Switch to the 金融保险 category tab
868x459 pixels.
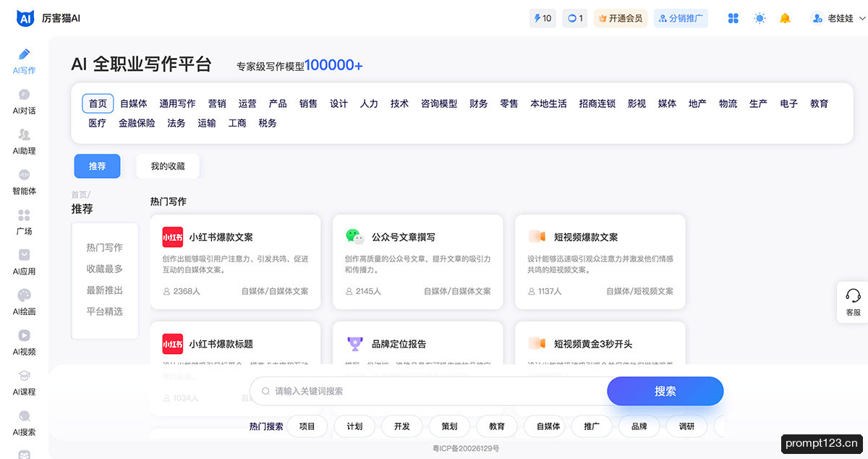tap(137, 123)
